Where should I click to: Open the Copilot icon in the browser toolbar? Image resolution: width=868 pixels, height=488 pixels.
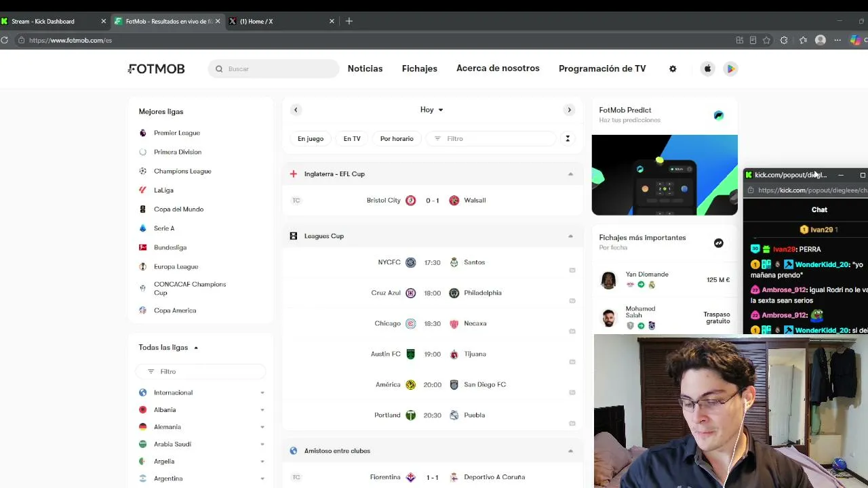[856, 40]
